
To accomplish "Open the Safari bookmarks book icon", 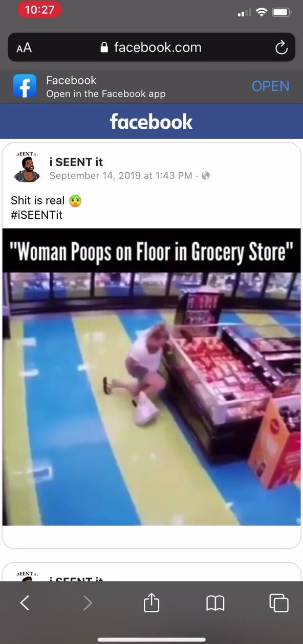I will tap(215, 604).
